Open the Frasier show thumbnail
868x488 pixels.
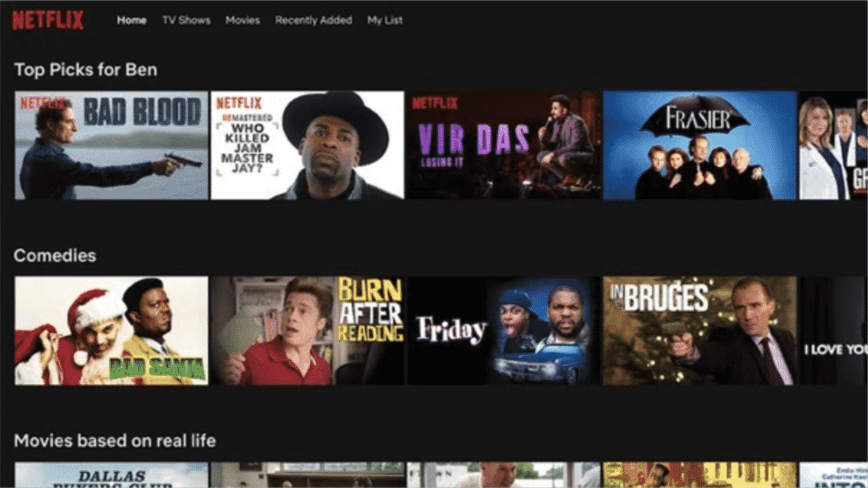point(699,146)
